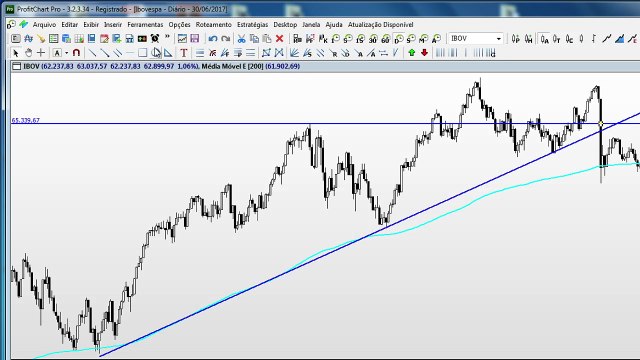
Task: Switch to the 15-minute timeframe
Action: (x=360, y=39)
